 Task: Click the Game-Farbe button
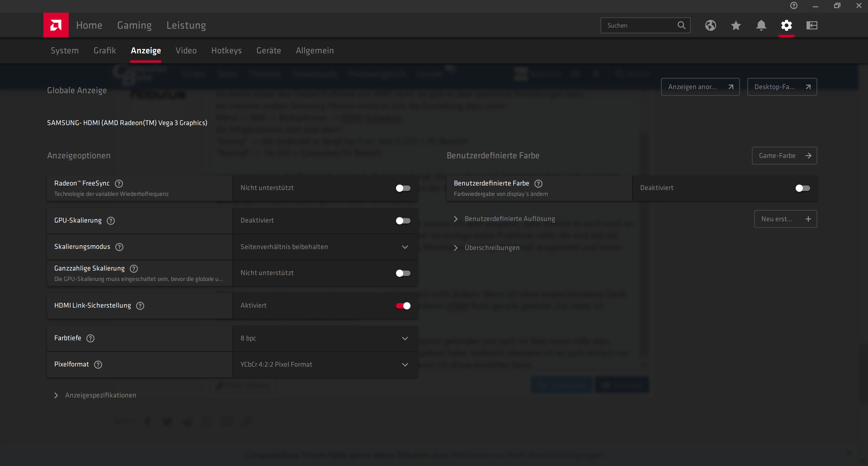(784, 155)
